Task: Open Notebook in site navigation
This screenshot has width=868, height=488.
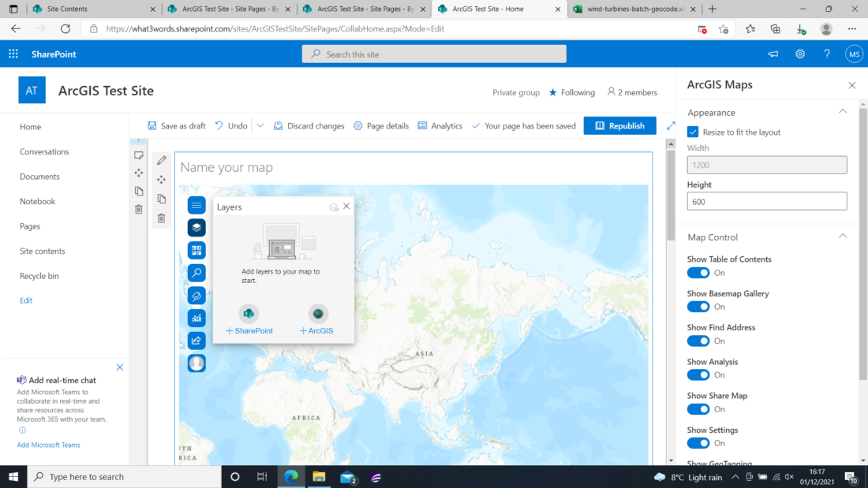Action: click(37, 201)
